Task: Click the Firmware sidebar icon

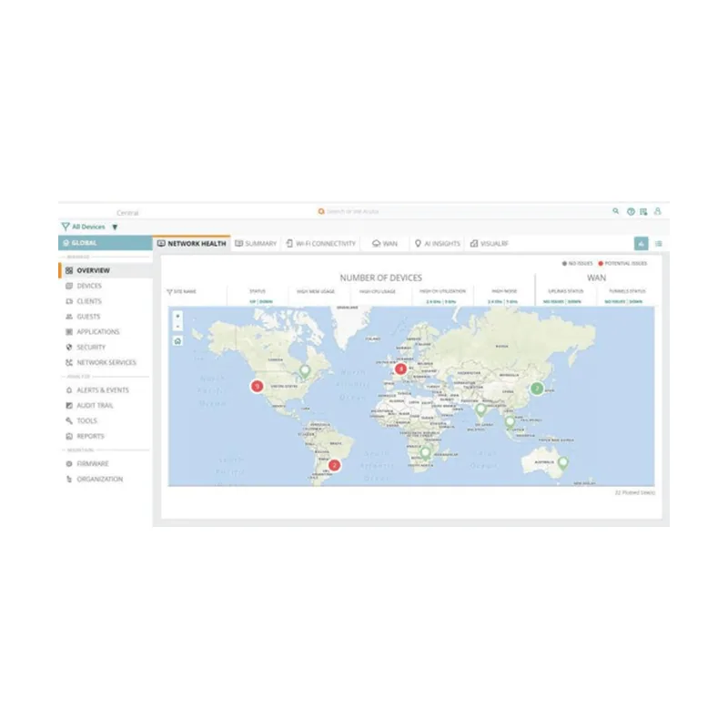Action: (x=69, y=464)
